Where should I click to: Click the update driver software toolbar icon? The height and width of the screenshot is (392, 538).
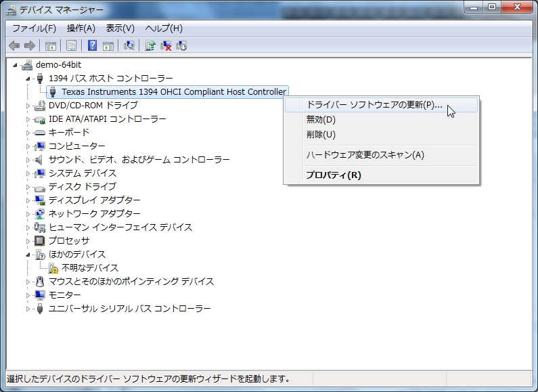point(150,46)
